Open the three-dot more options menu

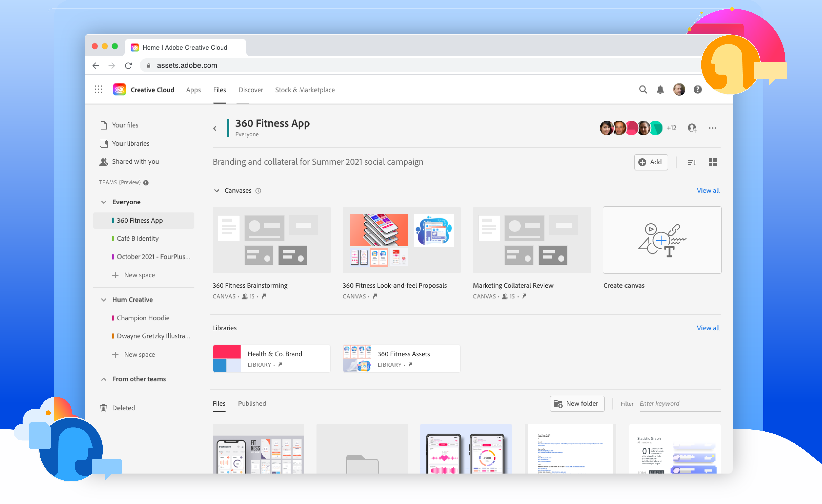click(712, 128)
